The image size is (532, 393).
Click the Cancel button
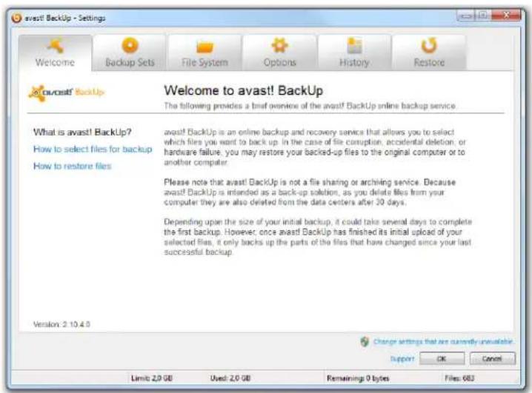coord(492,358)
